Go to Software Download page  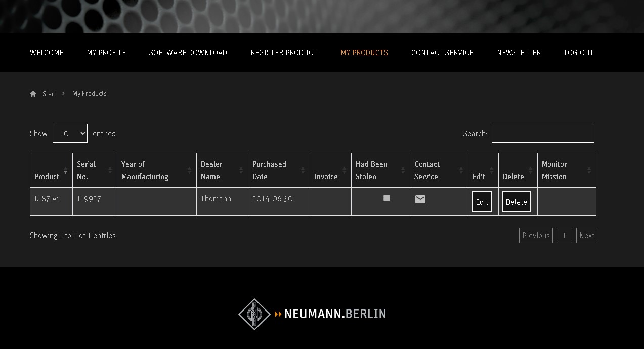tap(188, 53)
